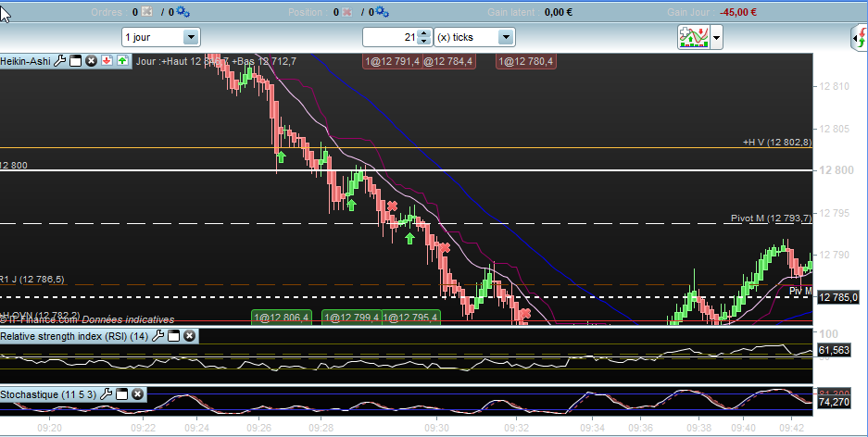Click 'Stochastique (11 5 3)' title
The height and width of the screenshot is (437, 868).
48,394
